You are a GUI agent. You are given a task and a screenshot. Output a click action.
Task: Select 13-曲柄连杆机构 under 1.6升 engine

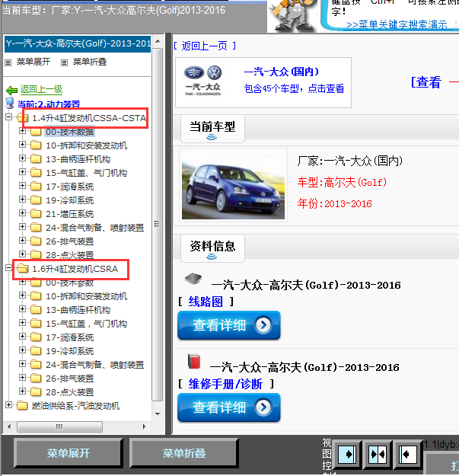pyautogui.click(x=78, y=310)
